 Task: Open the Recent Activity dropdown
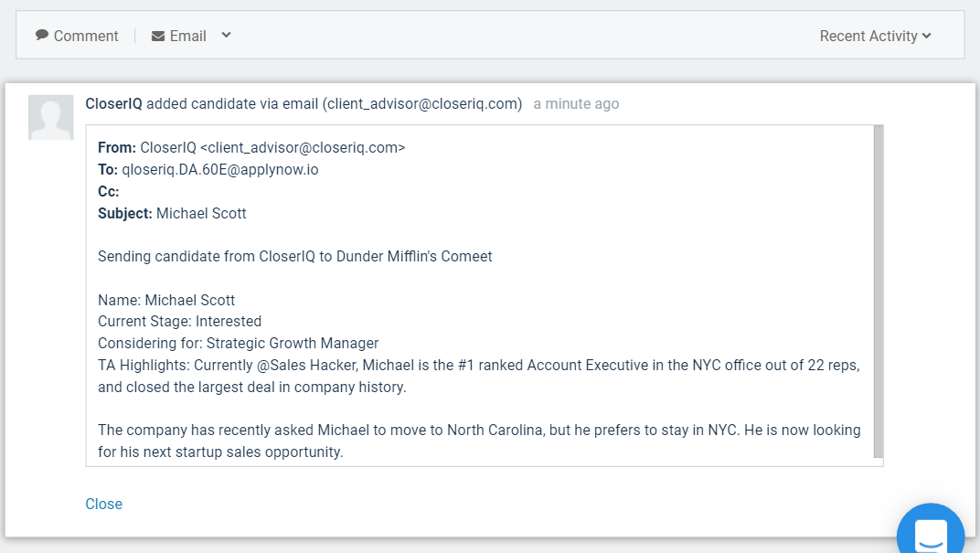point(868,36)
